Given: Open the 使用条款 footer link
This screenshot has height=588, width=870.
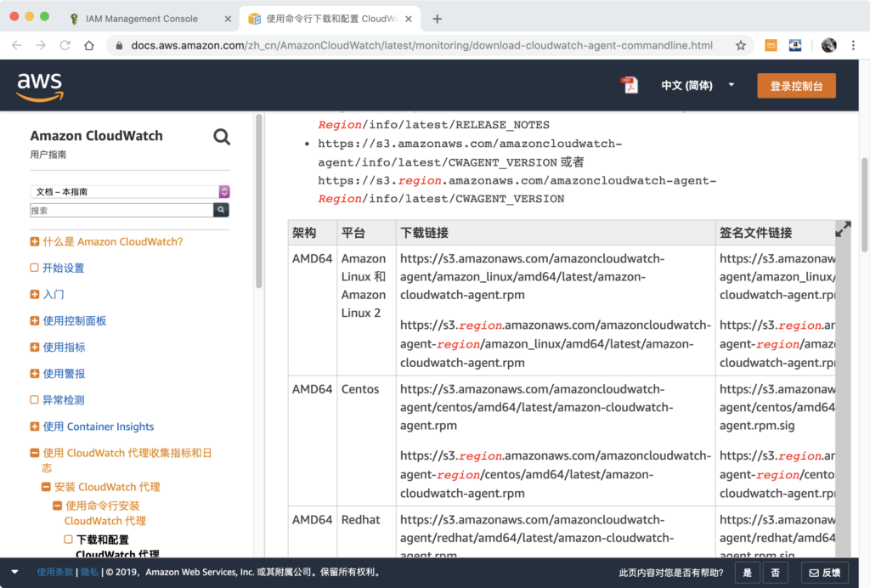Looking at the screenshot, I should click(x=55, y=572).
